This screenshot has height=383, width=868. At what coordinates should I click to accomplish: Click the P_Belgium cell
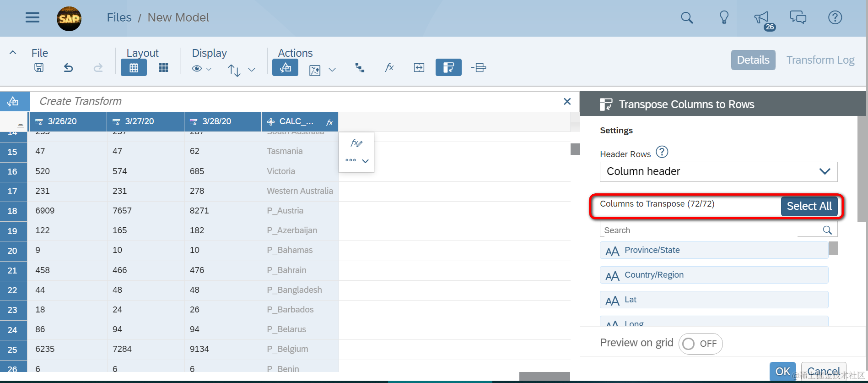point(300,349)
